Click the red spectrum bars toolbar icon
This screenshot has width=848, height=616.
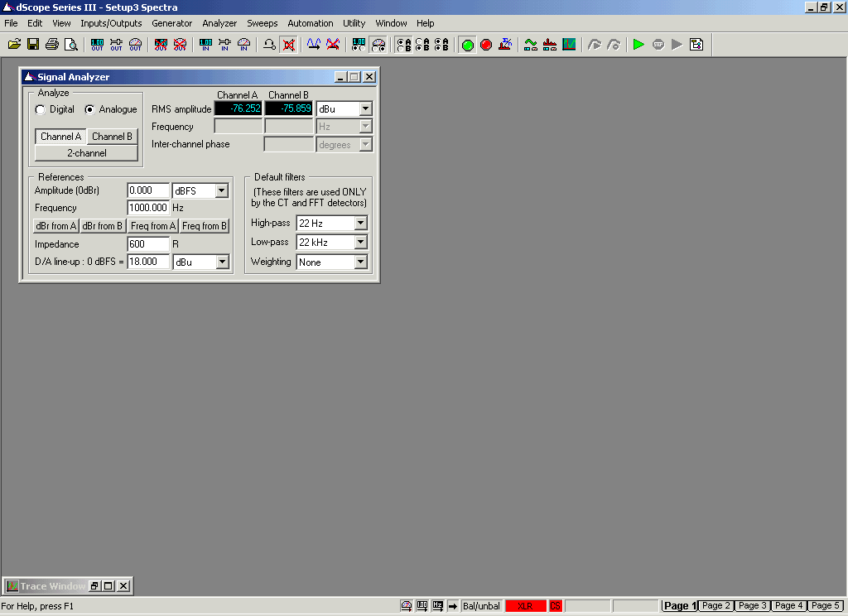click(550, 45)
